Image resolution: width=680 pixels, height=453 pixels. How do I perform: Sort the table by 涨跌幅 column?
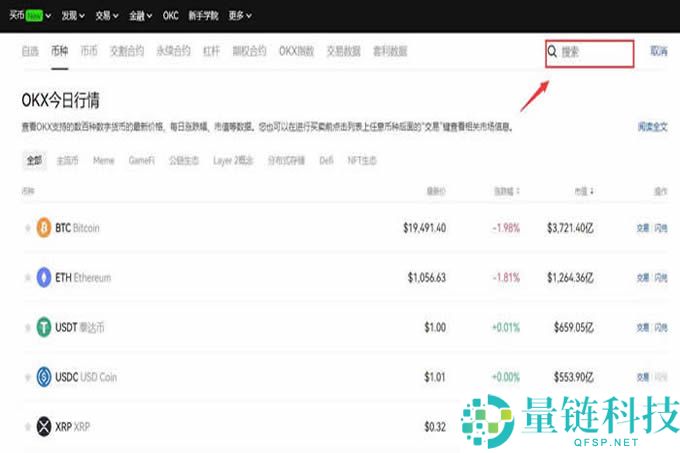click(507, 191)
